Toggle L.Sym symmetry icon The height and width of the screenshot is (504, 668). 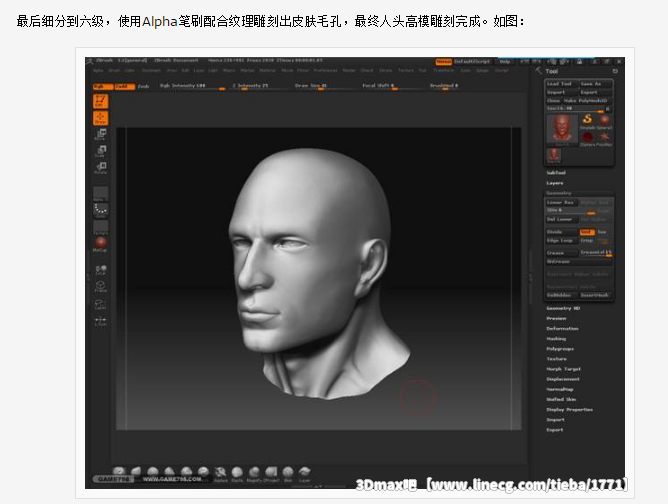pos(101,321)
